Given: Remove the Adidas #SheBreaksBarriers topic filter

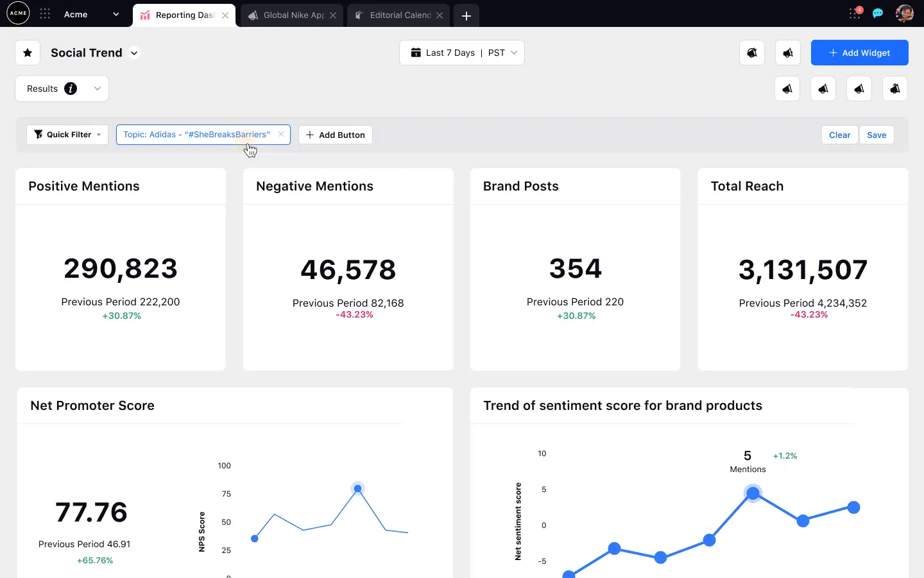Looking at the screenshot, I should [x=281, y=134].
